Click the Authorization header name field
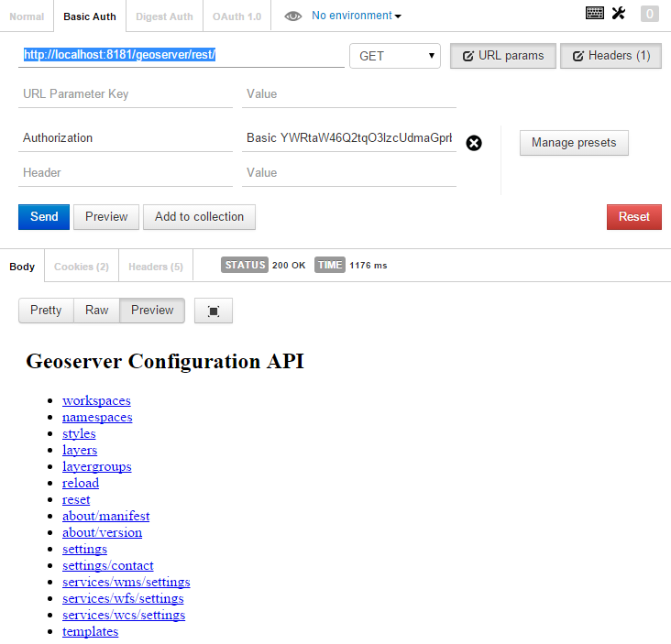This screenshot has width=671, height=644. click(126, 138)
